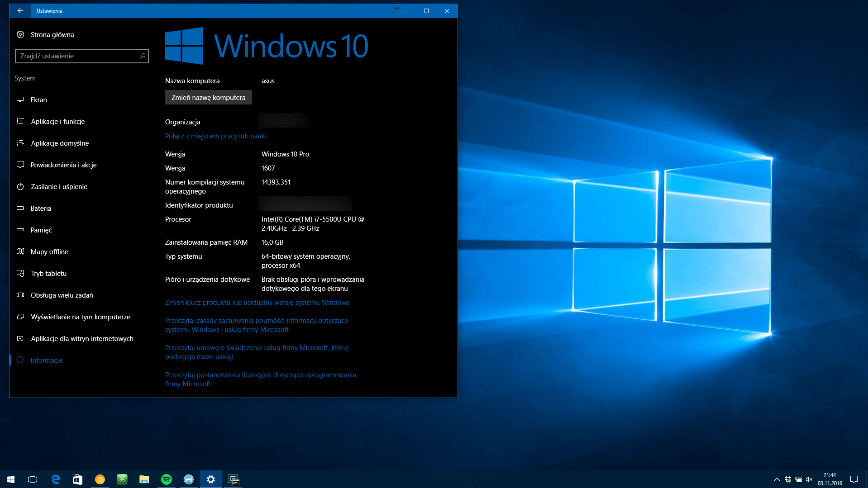The height and width of the screenshot is (488, 868).
Task: Open the console window taskbar icon
Action: coord(234,479)
